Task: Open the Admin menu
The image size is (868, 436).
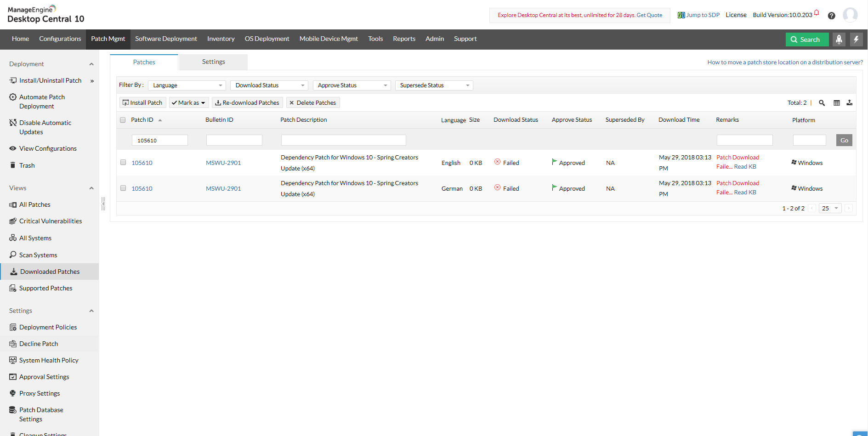Action: [x=435, y=39]
